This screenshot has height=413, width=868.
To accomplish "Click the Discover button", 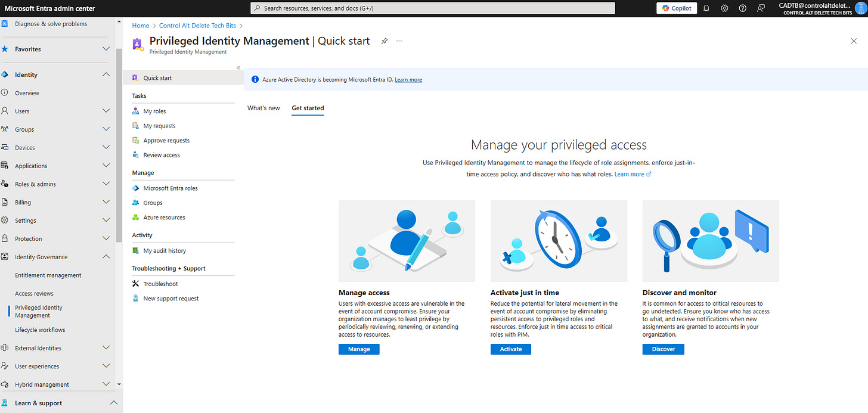I will 664,349.
